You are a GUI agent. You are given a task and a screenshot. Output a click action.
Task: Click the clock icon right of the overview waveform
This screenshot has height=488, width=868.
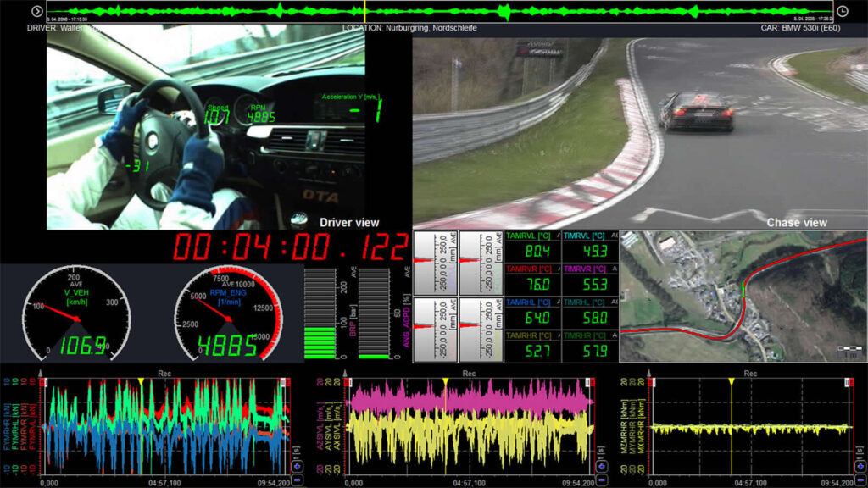842,11
